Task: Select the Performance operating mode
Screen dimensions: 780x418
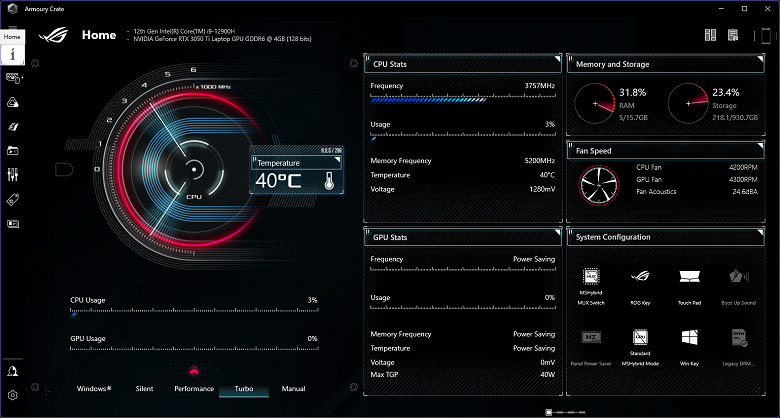Action: click(x=194, y=389)
